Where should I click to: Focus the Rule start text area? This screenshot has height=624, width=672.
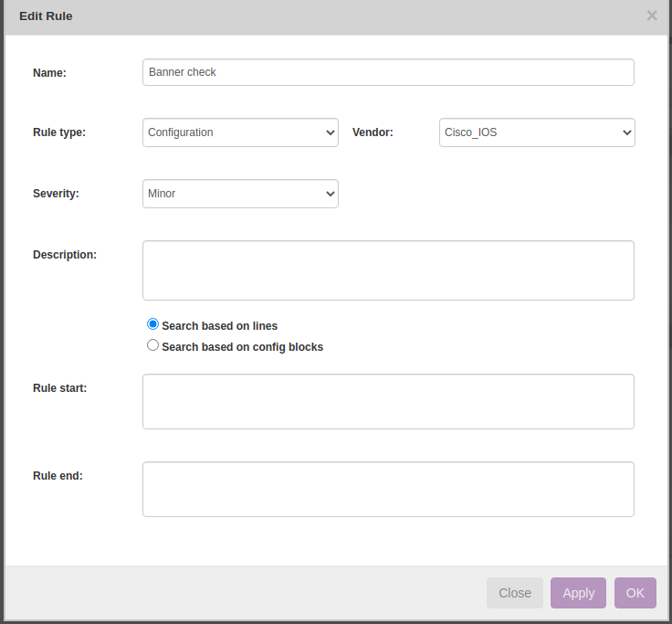point(388,401)
